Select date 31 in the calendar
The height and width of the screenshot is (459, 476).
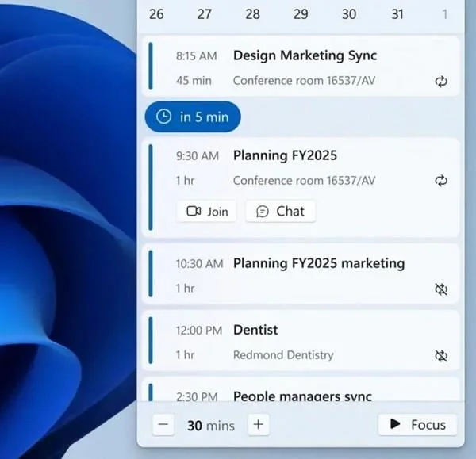pos(397,14)
